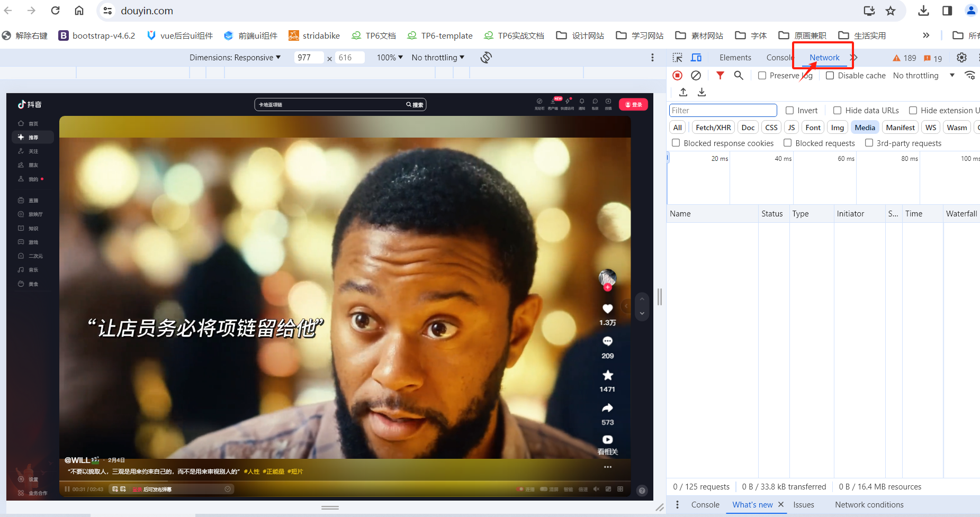The image size is (980, 517).
Task: Check the Invert filter checkbox
Action: click(x=790, y=111)
